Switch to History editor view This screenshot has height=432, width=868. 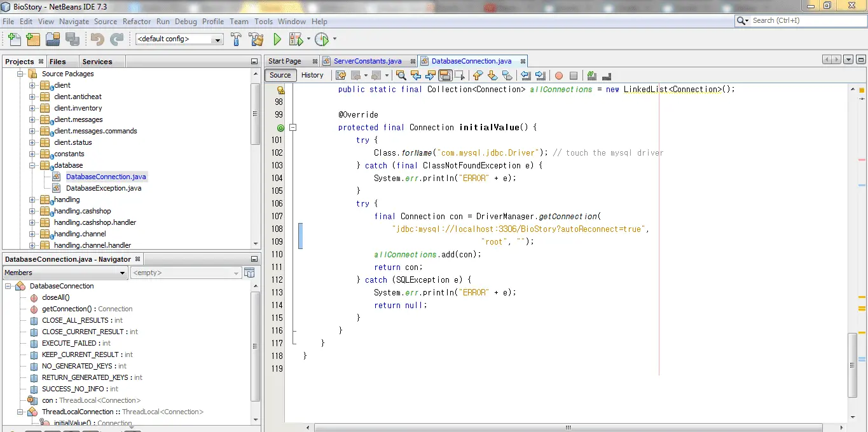click(312, 75)
